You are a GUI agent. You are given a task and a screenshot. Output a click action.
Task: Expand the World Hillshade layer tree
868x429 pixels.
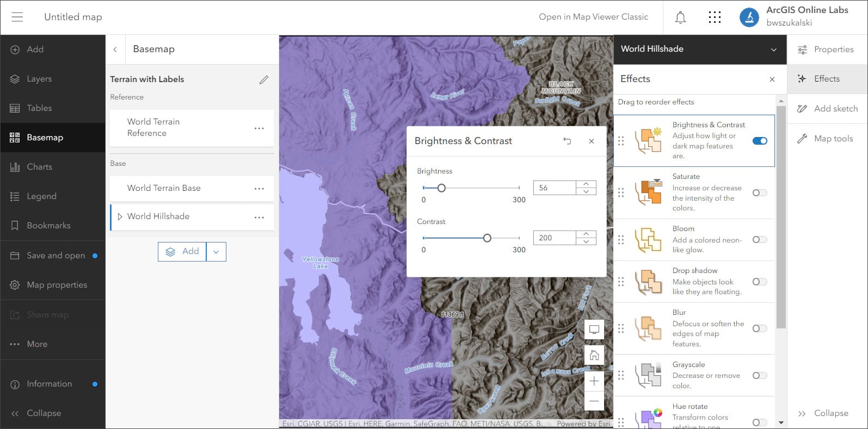pos(120,216)
